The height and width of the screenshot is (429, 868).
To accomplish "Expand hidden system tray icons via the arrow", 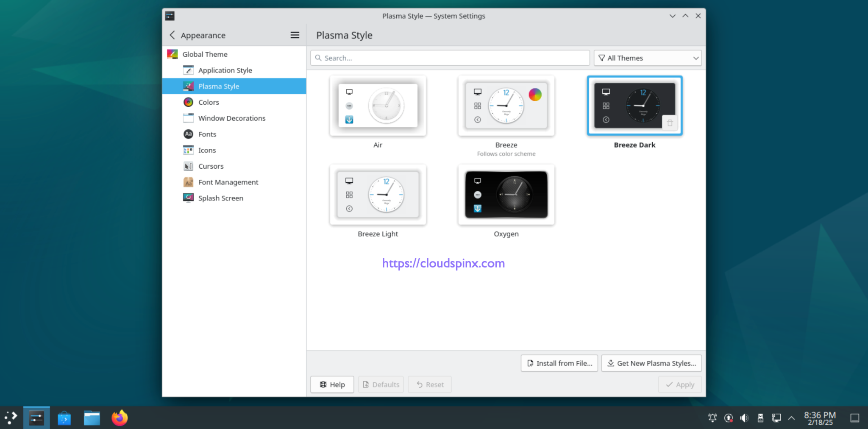I will (x=792, y=418).
